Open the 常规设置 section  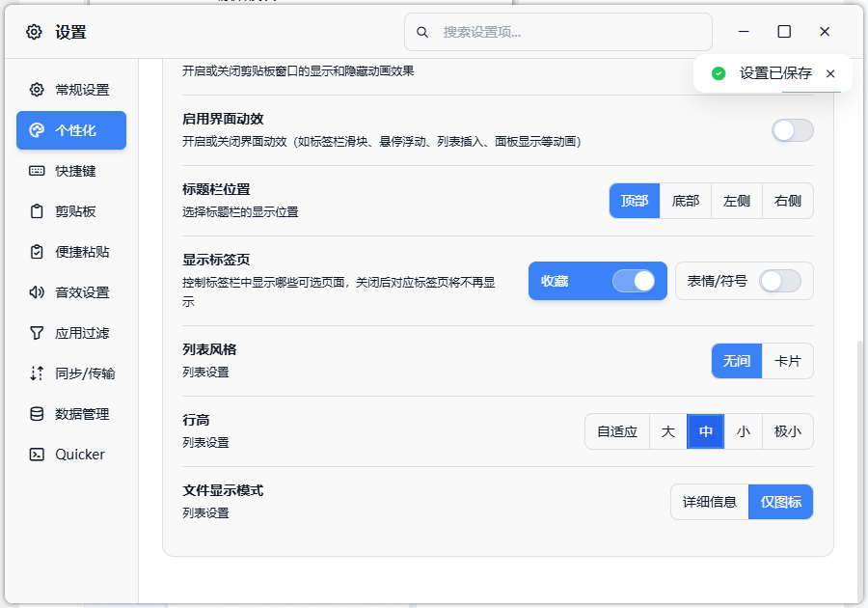(x=71, y=90)
